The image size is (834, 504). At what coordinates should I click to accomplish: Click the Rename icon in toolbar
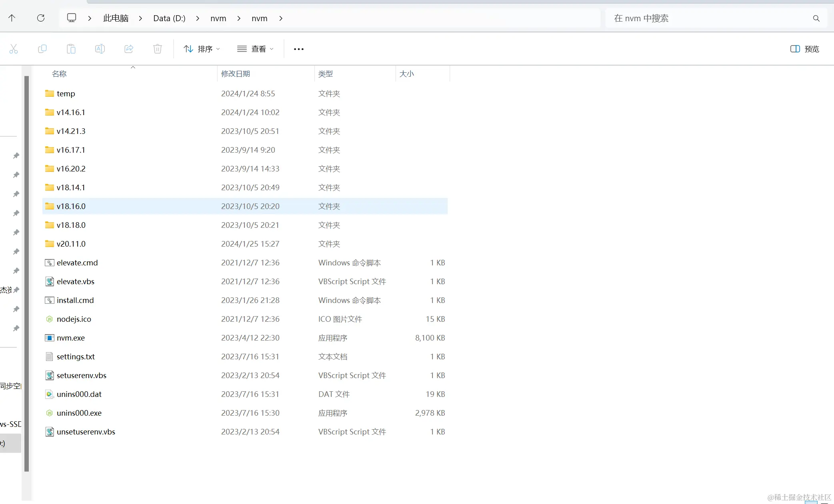(100, 49)
